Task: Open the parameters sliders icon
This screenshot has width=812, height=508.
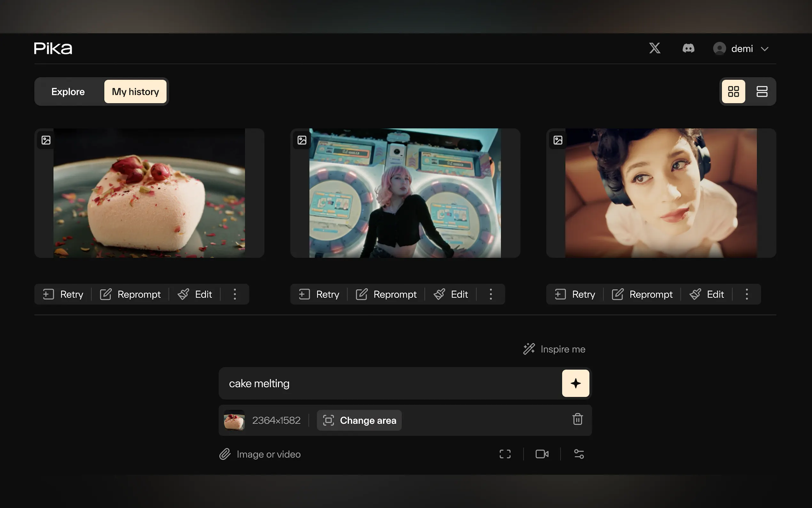Action: 579,454
